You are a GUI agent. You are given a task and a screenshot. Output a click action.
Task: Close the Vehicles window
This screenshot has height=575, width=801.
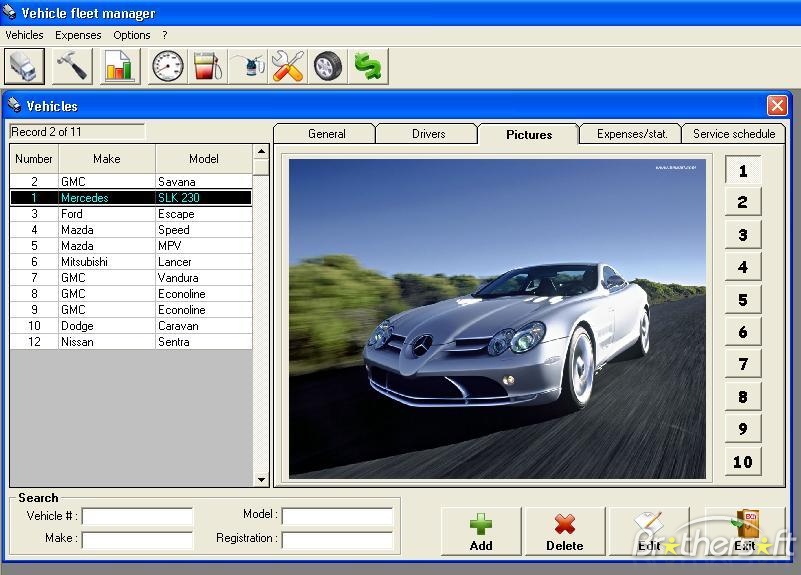(x=777, y=106)
